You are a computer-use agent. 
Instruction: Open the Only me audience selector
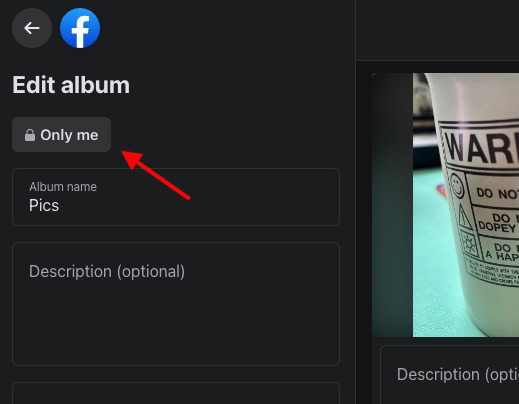click(x=61, y=135)
